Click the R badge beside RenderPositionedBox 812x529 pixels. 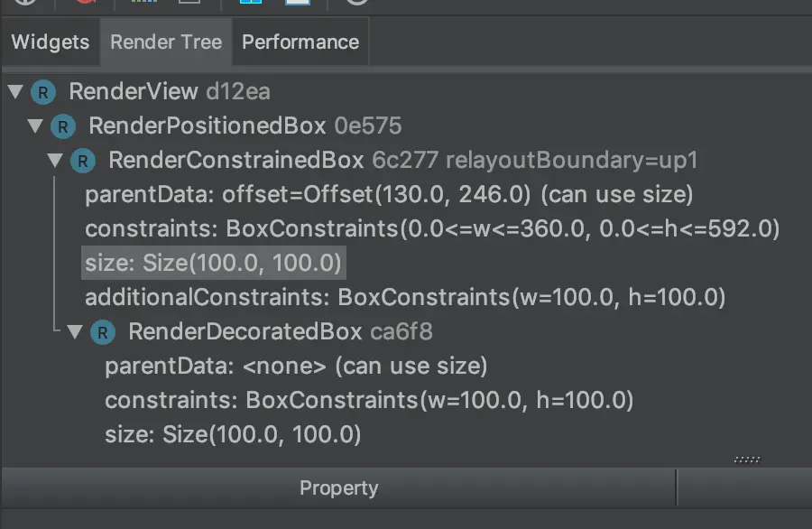tap(61, 126)
